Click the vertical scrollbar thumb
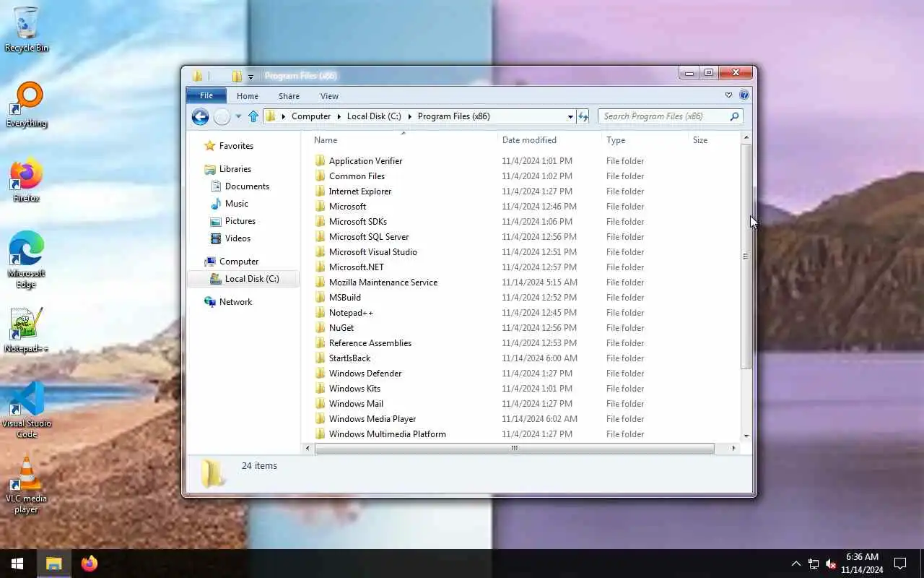Viewport: 924px width, 578px height. tap(746, 256)
